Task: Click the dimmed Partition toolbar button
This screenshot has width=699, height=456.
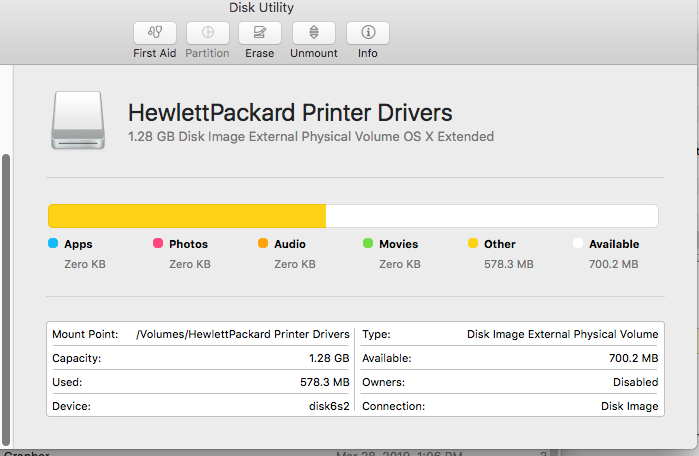Action: [x=208, y=33]
